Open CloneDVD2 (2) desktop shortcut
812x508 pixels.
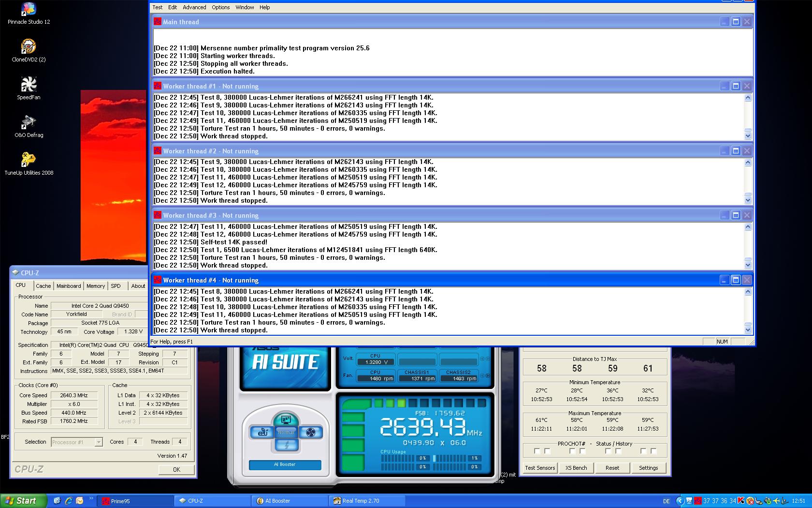pos(29,51)
